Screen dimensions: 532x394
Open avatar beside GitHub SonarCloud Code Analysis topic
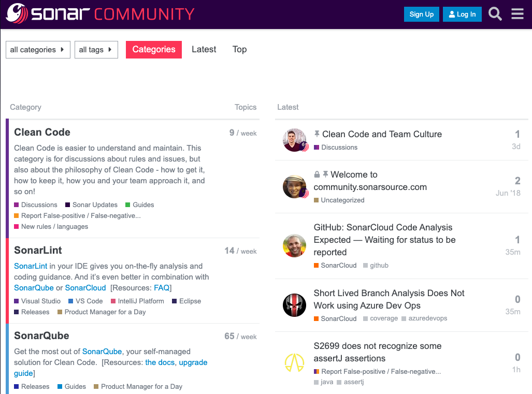[x=295, y=245]
